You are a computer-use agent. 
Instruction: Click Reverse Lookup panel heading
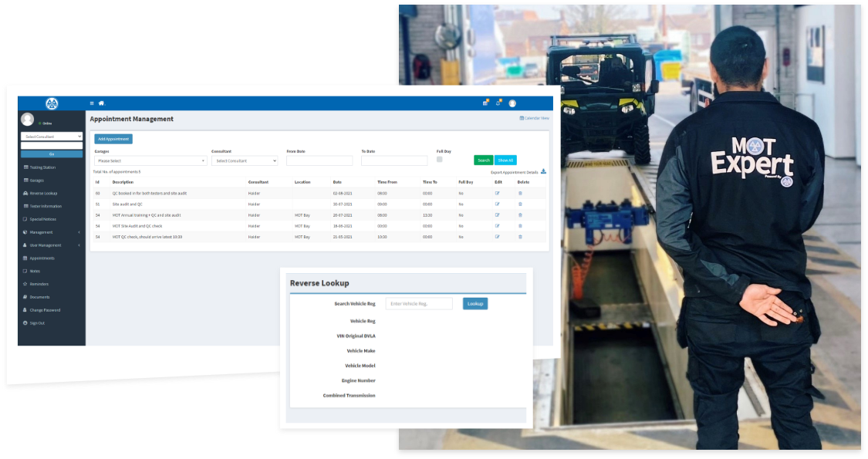pyautogui.click(x=319, y=283)
